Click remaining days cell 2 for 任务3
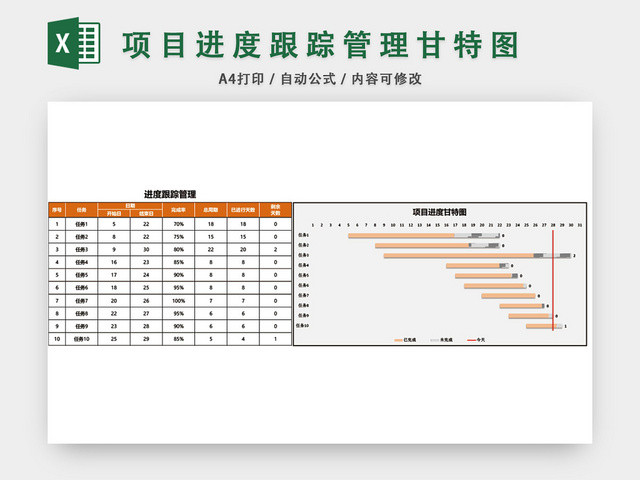 [x=276, y=249]
